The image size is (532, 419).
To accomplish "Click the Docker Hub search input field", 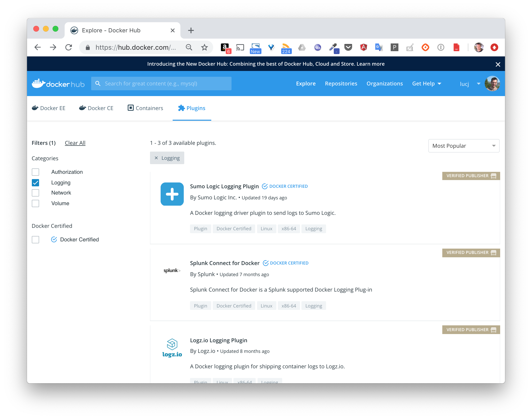I will [x=161, y=84].
